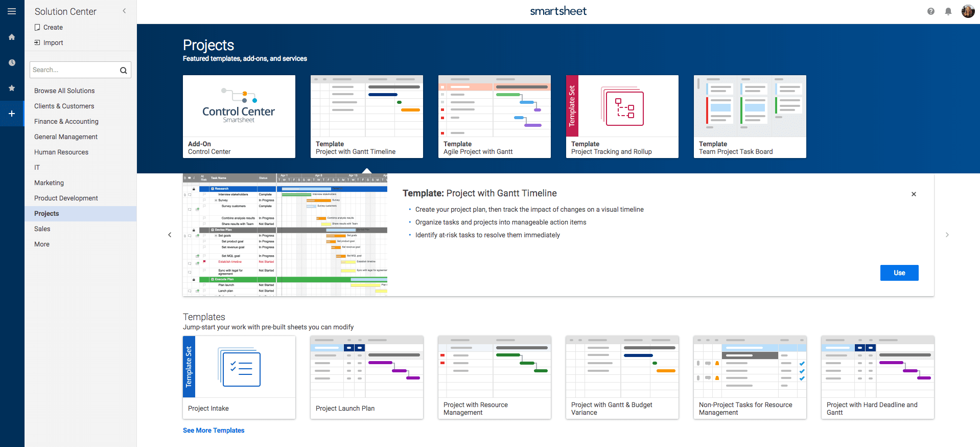Show next template with right arrow

pos(947,235)
